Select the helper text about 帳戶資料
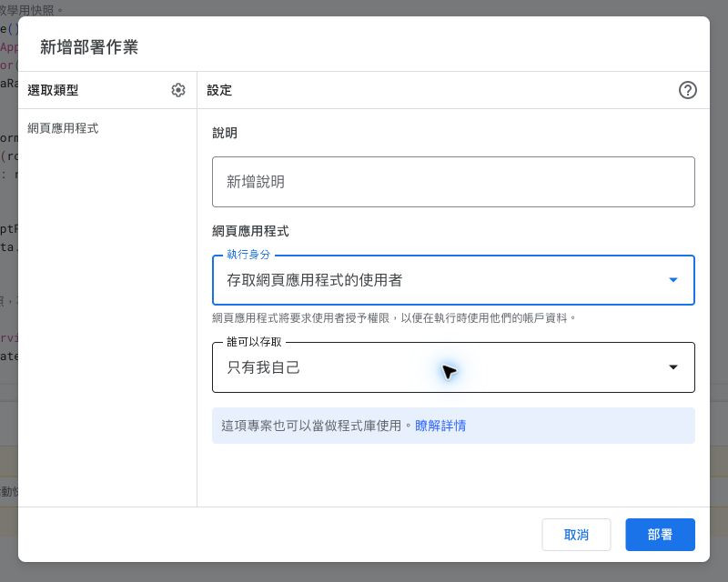Screen dimensions: 728x582 click(x=394, y=318)
